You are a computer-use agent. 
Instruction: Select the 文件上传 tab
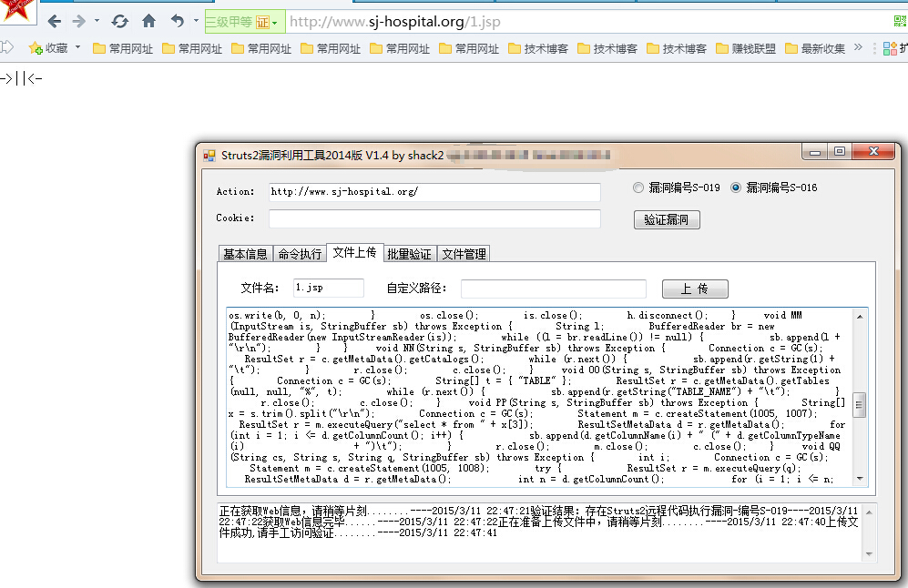pyautogui.click(x=354, y=252)
